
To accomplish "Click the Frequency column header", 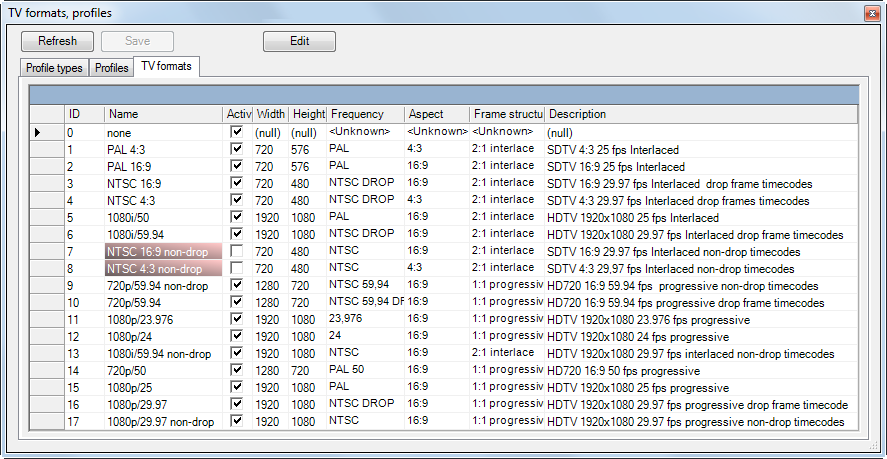I will [x=365, y=114].
